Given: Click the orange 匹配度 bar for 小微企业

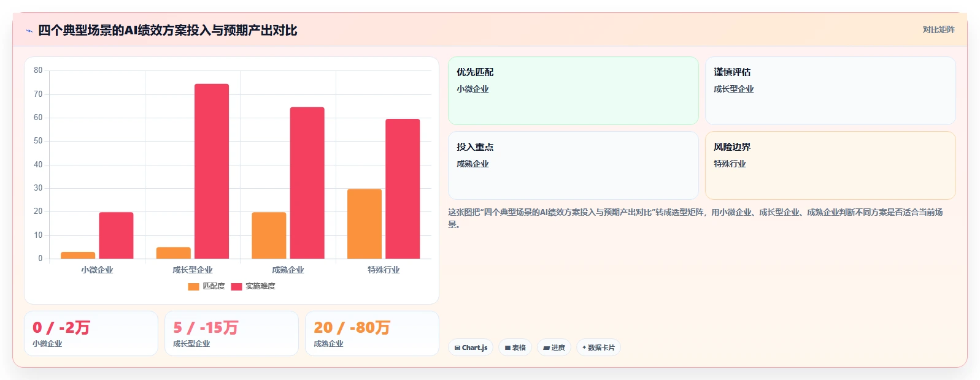Looking at the screenshot, I should pos(78,255).
